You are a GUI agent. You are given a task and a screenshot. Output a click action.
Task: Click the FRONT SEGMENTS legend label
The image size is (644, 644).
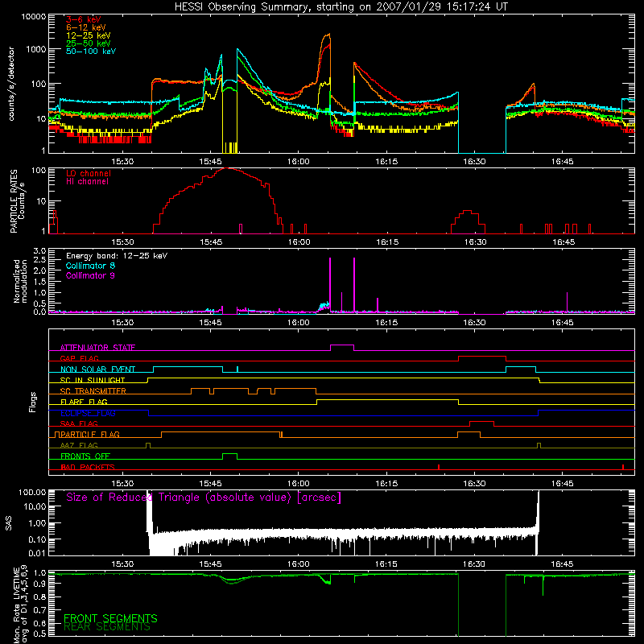110,618
